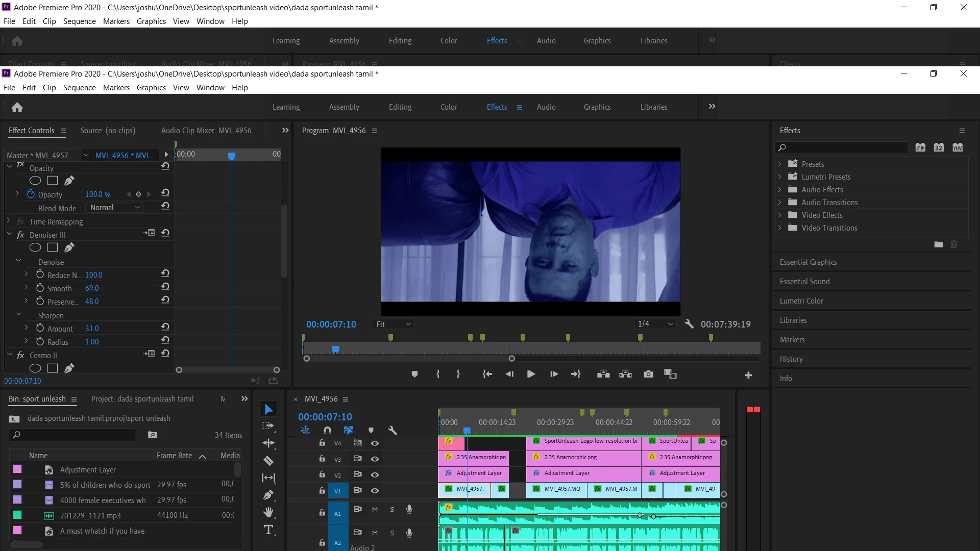This screenshot has width=980, height=551.
Task: Toggle the Snap magnet in timeline
Action: click(x=327, y=430)
